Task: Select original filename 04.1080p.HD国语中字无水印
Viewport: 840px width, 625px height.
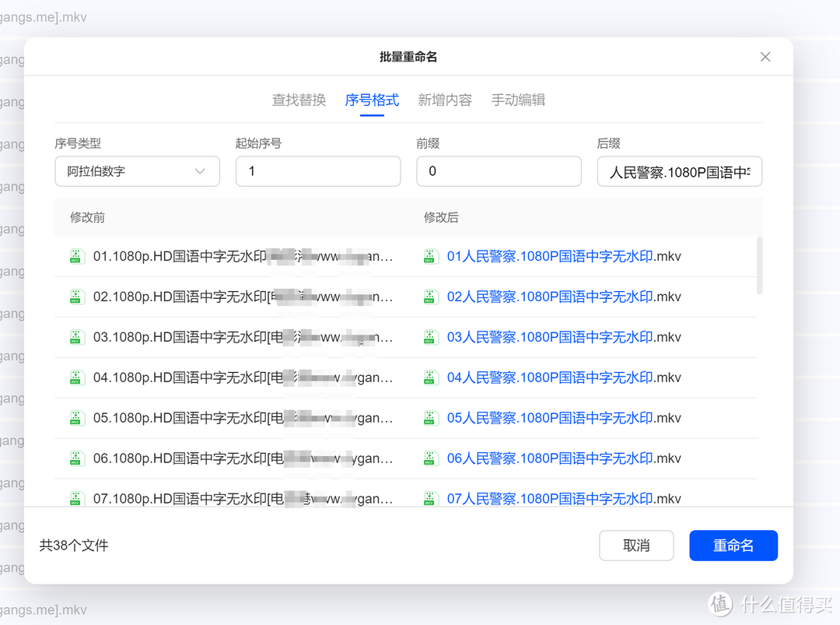Action: point(243,377)
